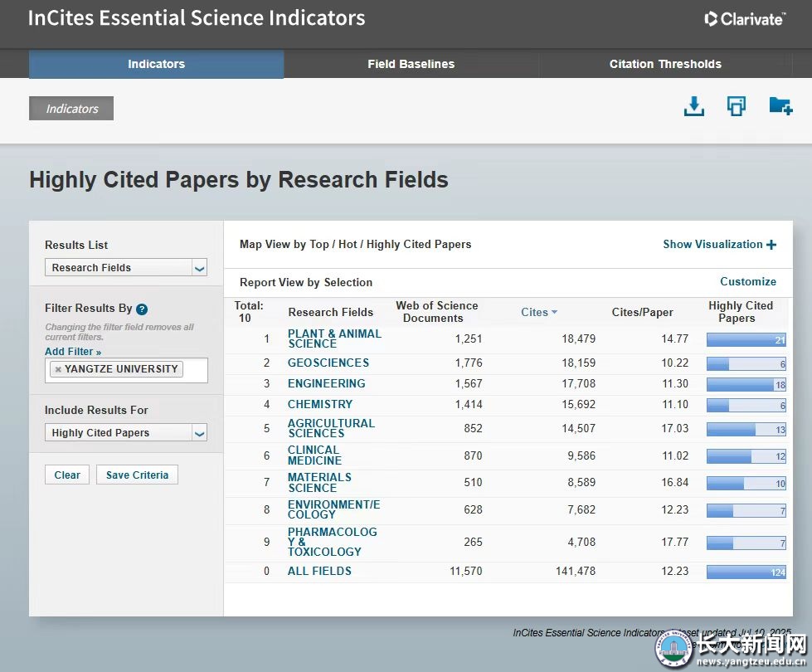Open the PLANT & ANIMAL SCIENCE field
The height and width of the screenshot is (672, 812).
tap(334, 338)
